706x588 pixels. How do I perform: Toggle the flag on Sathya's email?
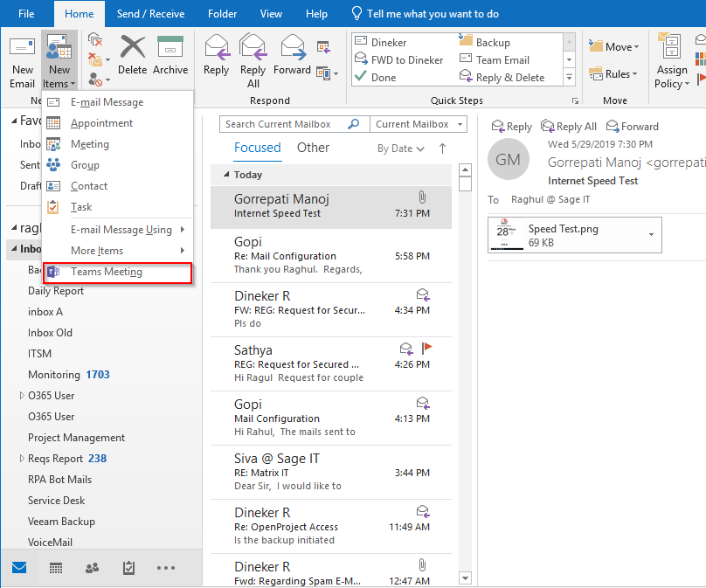(x=427, y=348)
